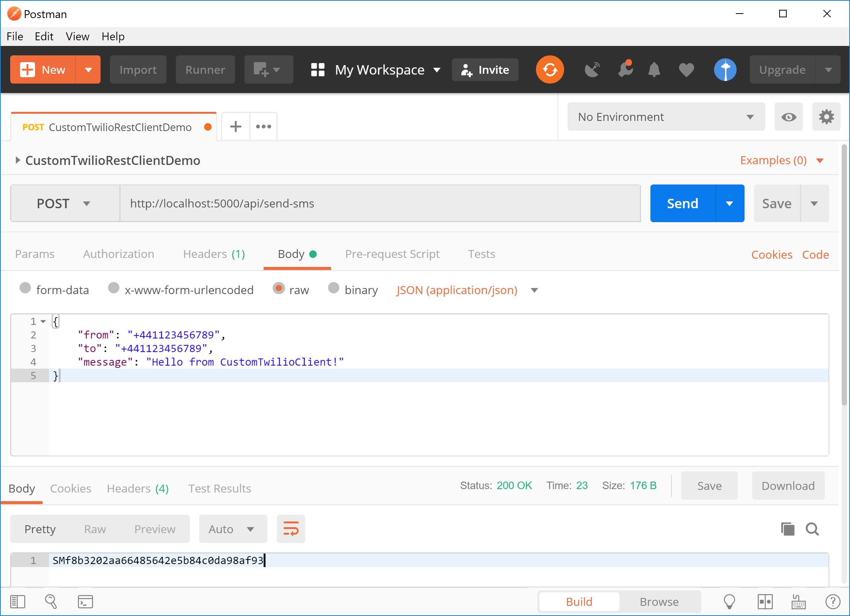Click the Download response button
Screen dimensions: 850x616
pos(788,486)
